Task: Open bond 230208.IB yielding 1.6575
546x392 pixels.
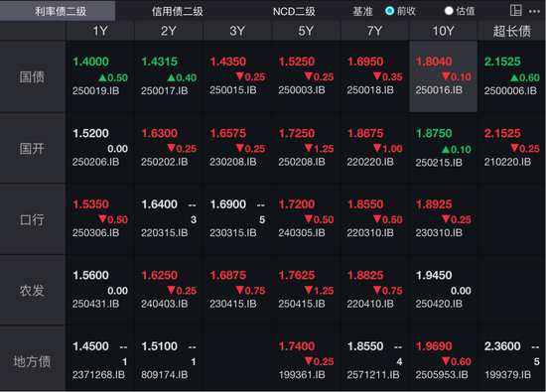Action: click(237, 148)
